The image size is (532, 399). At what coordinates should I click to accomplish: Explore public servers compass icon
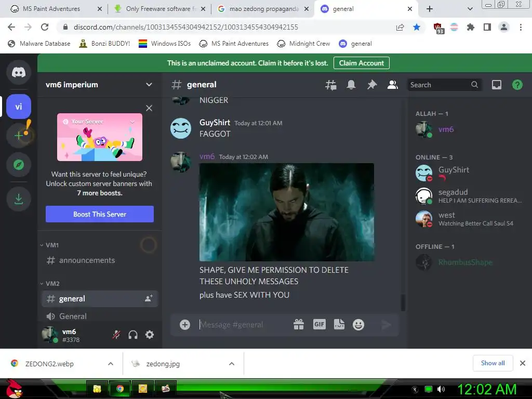click(x=19, y=165)
